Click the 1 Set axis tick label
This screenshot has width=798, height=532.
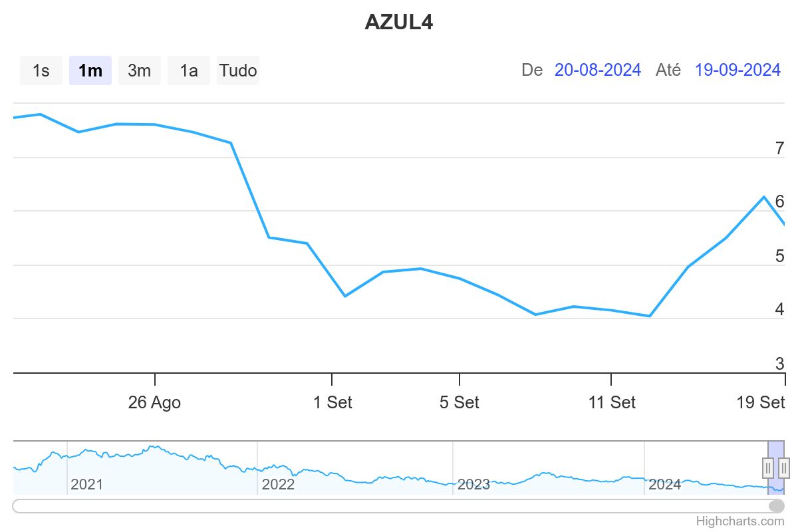pyautogui.click(x=332, y=402)
